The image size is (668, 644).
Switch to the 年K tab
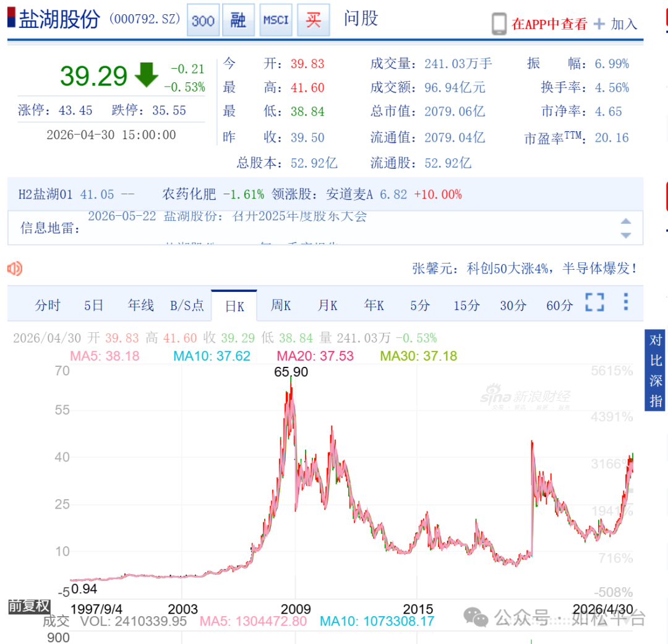pyautogui.click(x=374, y=305)
